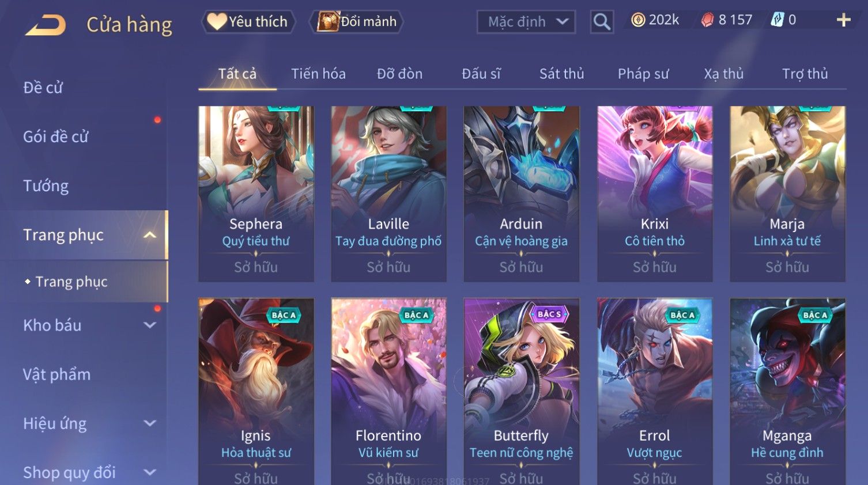Click the golden back arrow icon
Image resolution: width=868 pixels, height=485 pixels.
point(46,25)
